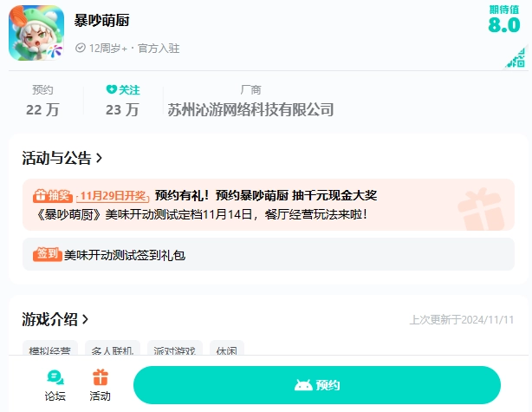Expand the 游戏介绍 section chevron
The width and height of the screenshot is (532, 412).
(85, 319)
